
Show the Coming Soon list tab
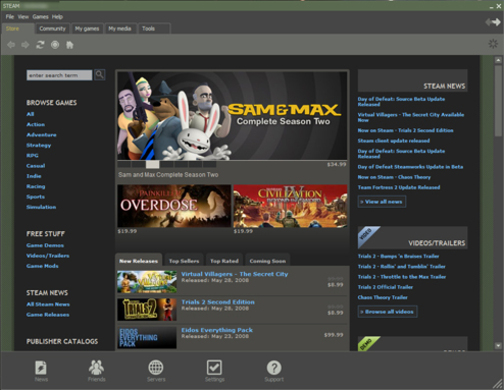[268, 261]
